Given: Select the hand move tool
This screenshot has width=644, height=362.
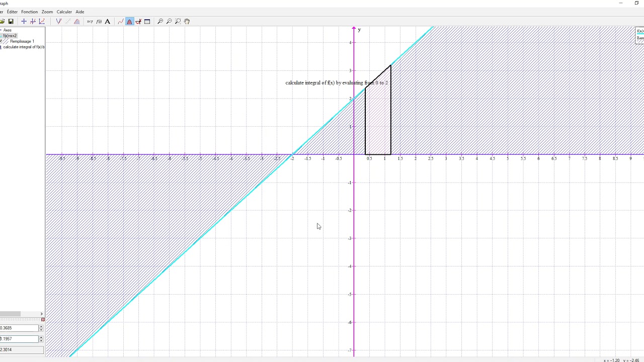Looking at the screenshot, I should tap(187, 21).
